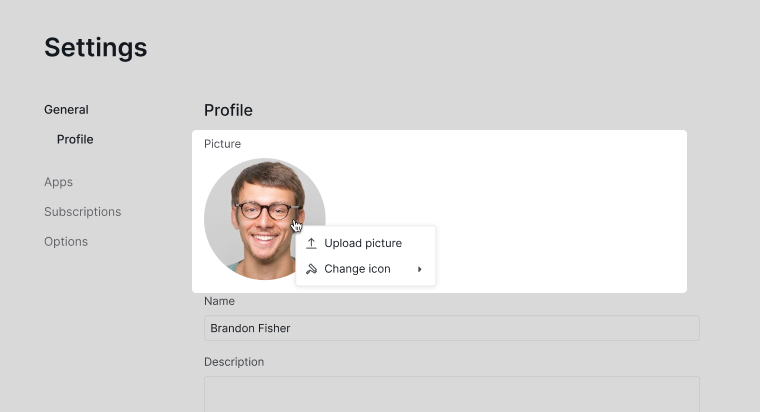Click the gray page background below Options

pyautogui.click(x=97, y=330)
